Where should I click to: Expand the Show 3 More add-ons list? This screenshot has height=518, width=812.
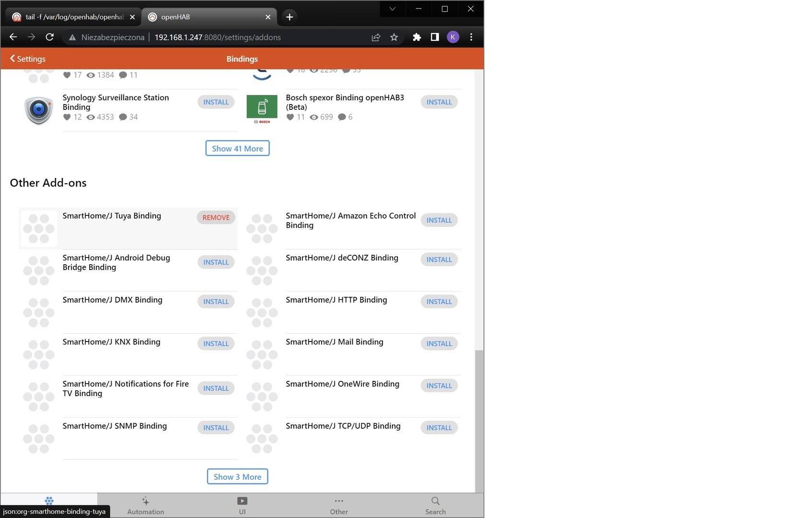pyautogui.click(x=237, y=477)
